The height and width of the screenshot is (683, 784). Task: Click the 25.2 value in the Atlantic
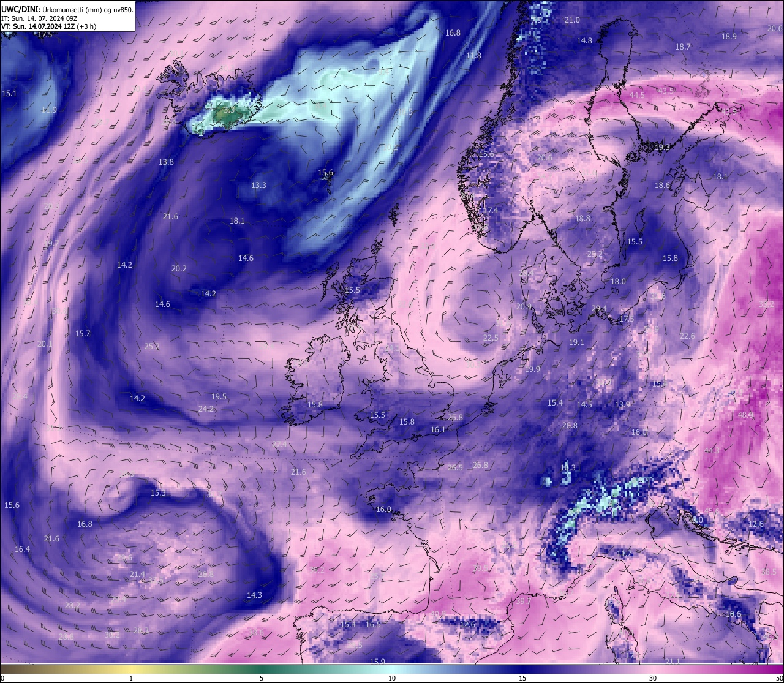click(x=152, y=347)
